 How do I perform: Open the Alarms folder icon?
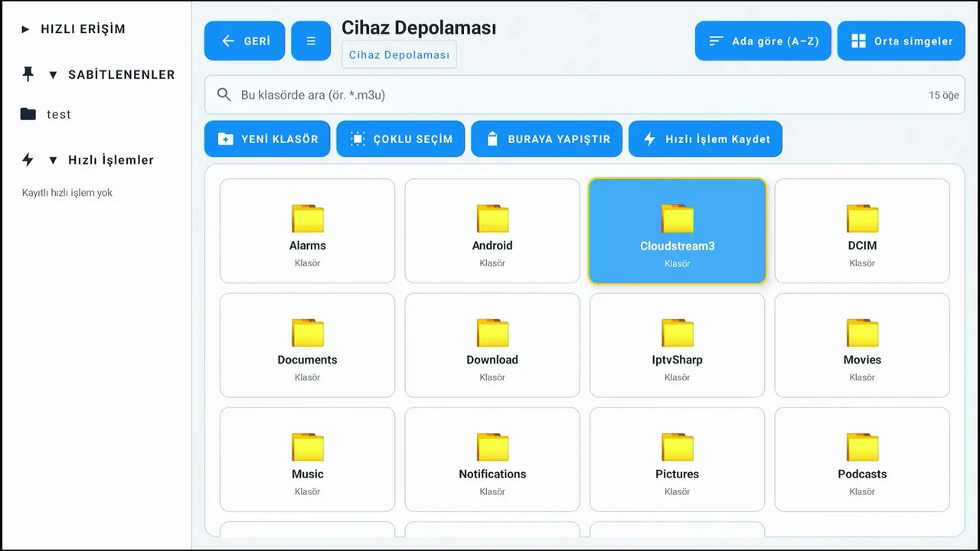308,219
